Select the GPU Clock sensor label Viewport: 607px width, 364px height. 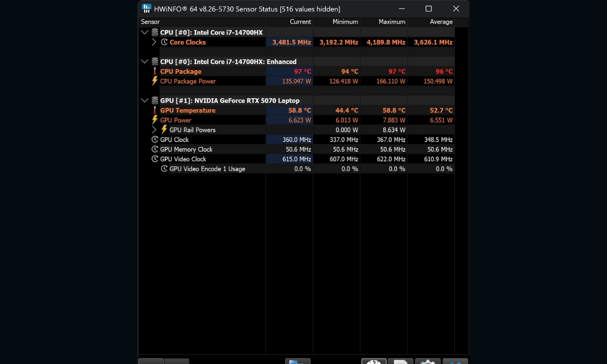pos(175,140)
